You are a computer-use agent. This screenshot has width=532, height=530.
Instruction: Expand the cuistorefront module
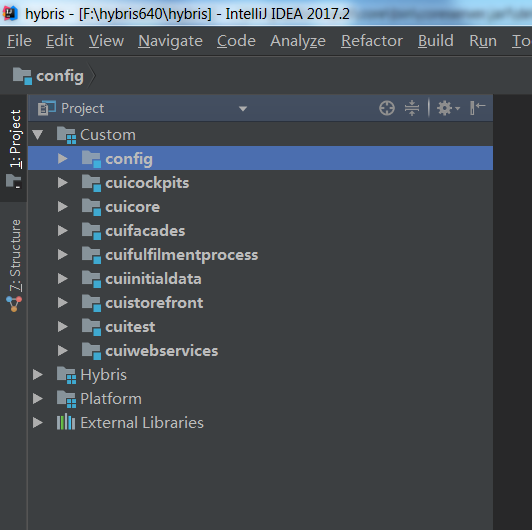click(x=62, y=303)
